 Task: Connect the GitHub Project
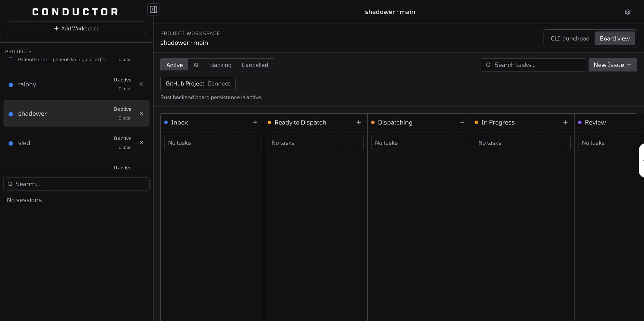coord(198,84)
